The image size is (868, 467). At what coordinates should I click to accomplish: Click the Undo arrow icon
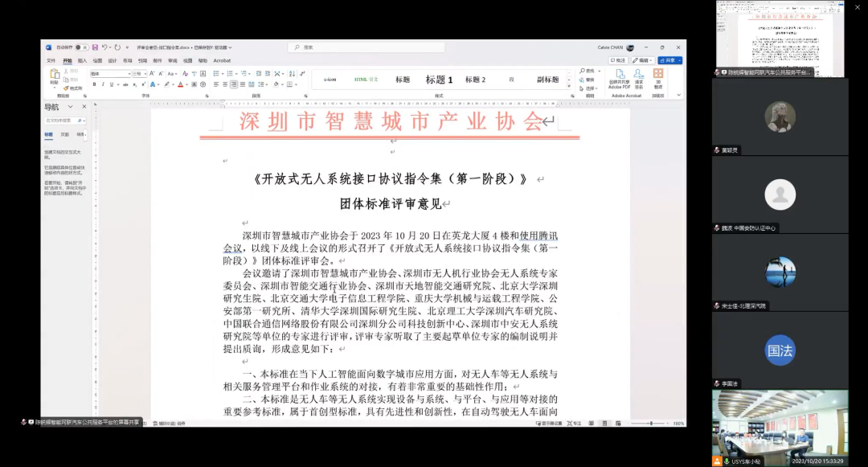104,47
